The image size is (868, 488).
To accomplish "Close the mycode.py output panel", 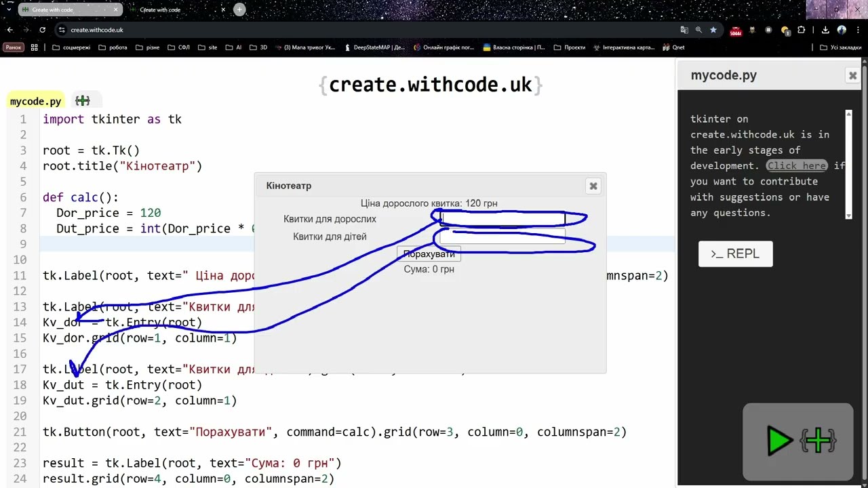I will [x=852, y=75].
